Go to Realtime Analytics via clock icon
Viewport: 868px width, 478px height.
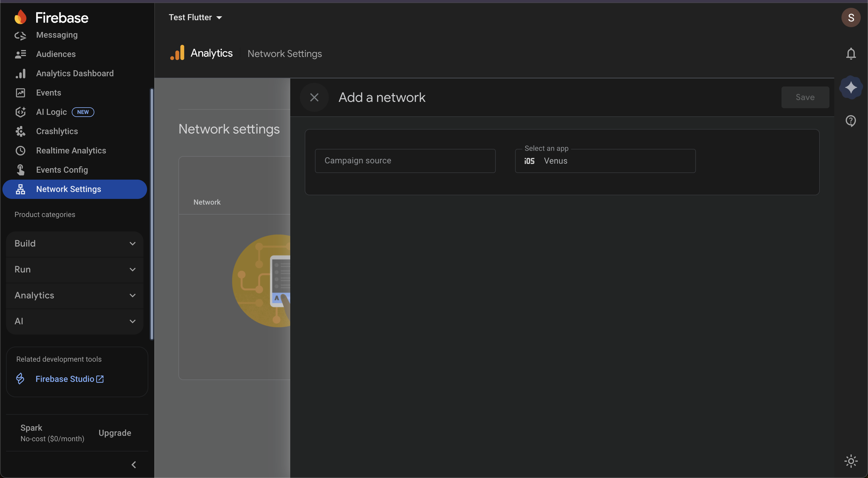pos(20,151)
